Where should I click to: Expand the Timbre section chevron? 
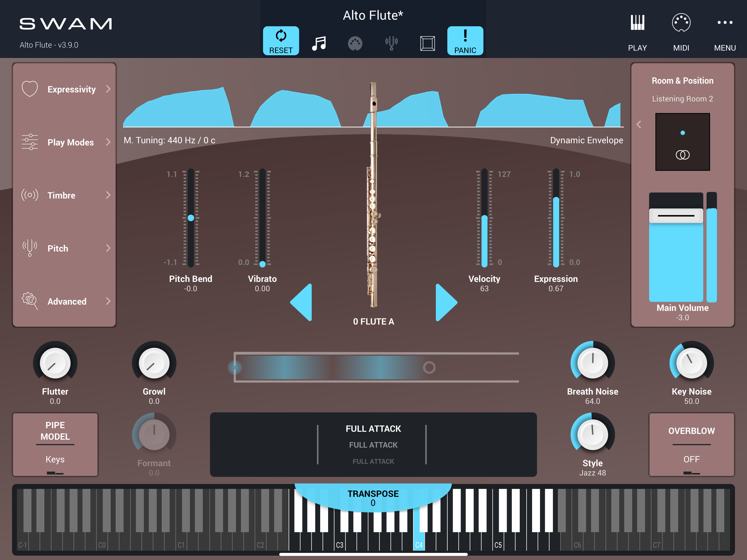click(x=108, y=195)
